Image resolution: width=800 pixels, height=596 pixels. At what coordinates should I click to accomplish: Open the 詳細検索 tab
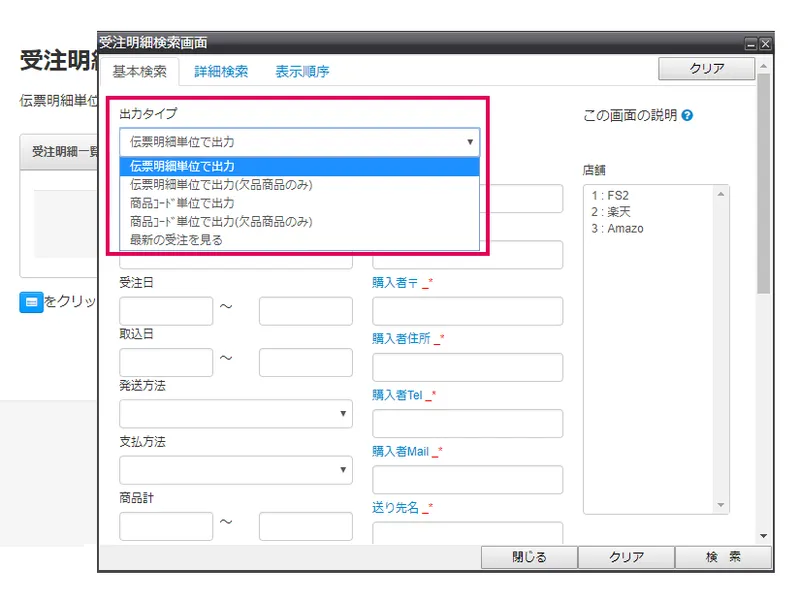coord(221,71)
